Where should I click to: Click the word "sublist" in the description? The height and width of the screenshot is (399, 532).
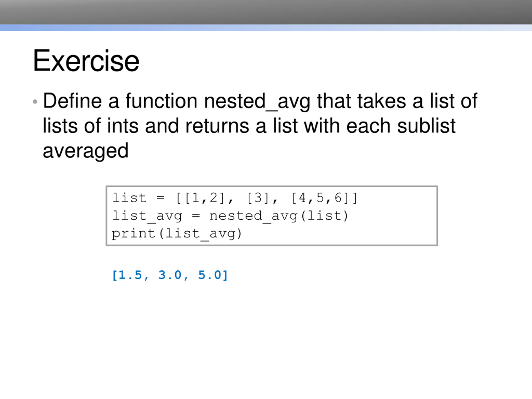tap(426, 126)
